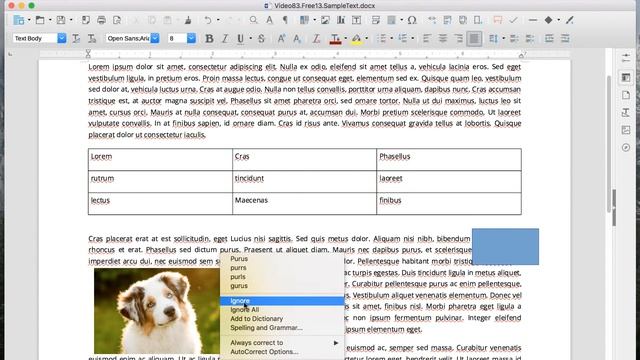The image size is (640, 360).
Task: Expand the Text Body paragraph style dropdown
Action: point(62,38)
